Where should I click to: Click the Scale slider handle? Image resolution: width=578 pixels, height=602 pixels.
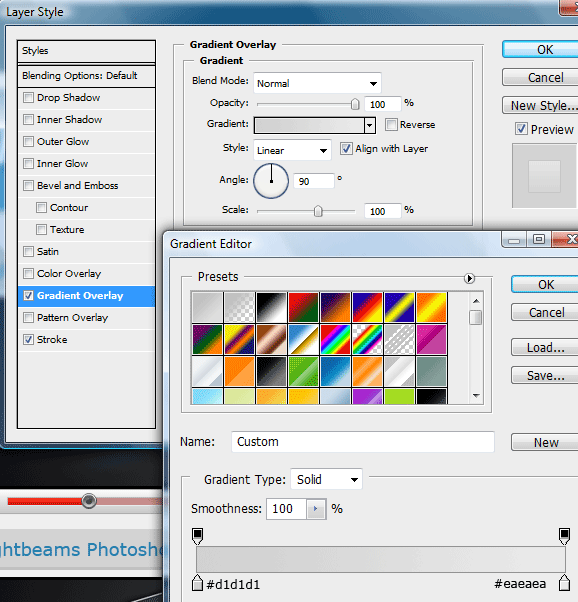click(x=318, y=211)
